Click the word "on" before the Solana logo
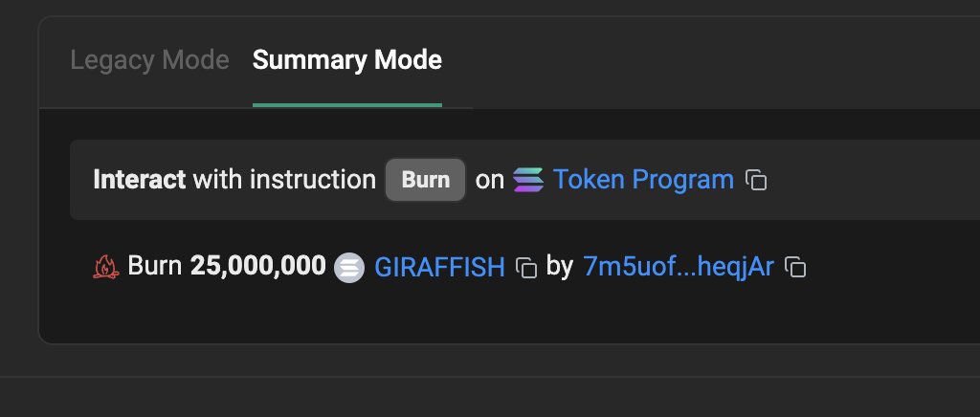Viewport: 980px width, 417px height. point(489,181)
